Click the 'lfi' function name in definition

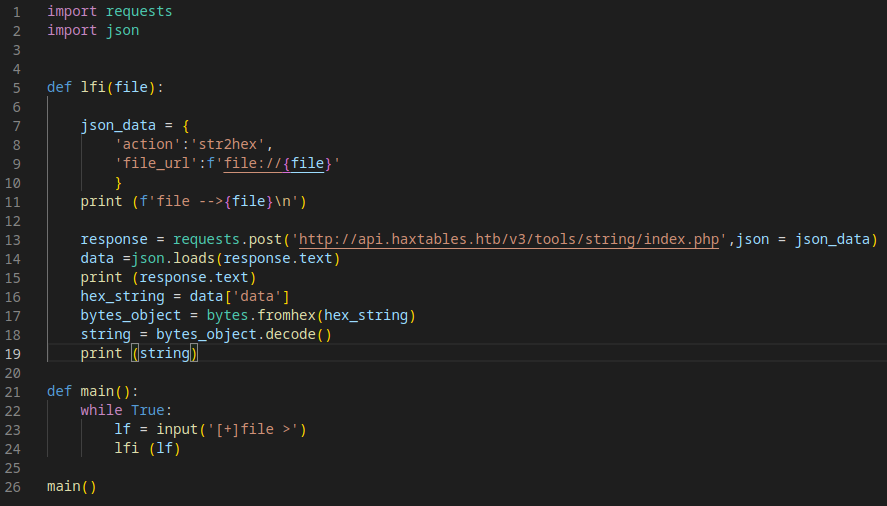tap(93, 87)
